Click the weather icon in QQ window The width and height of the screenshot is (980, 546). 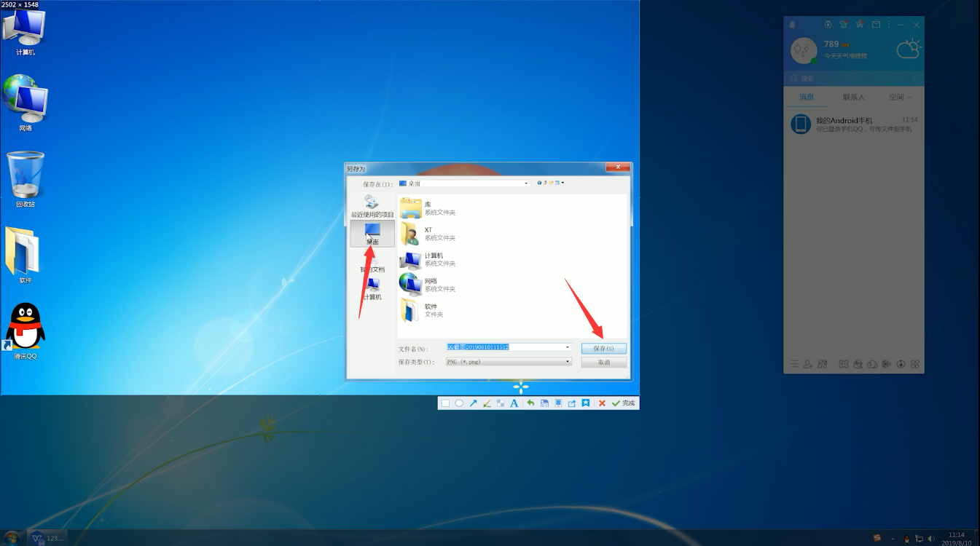[x=909, y=48]
